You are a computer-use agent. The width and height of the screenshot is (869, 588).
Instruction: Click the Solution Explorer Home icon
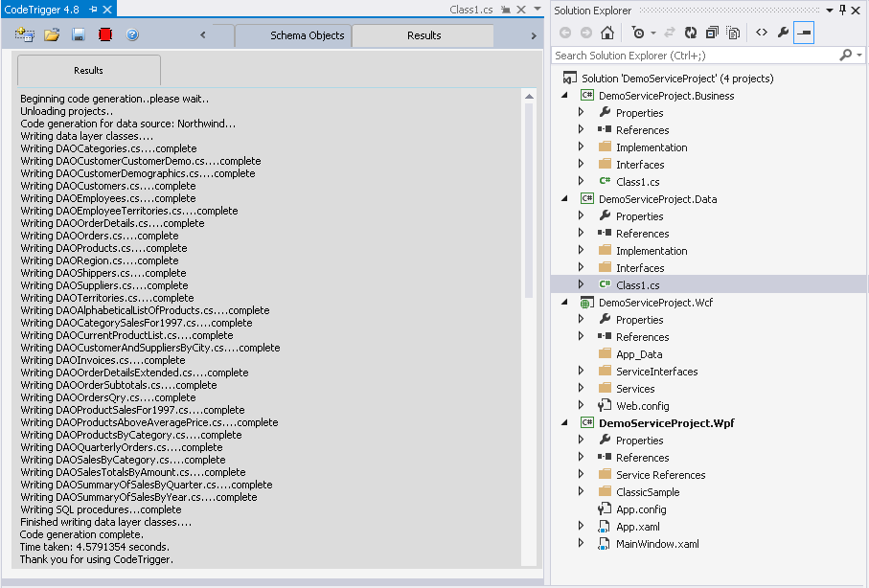click(607, 33)
